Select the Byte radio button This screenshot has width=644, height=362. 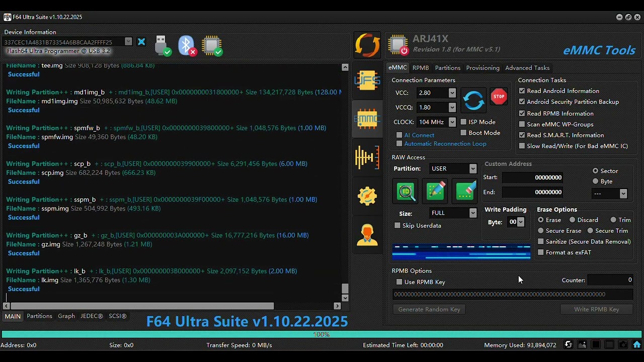click(x=595, y=181)
